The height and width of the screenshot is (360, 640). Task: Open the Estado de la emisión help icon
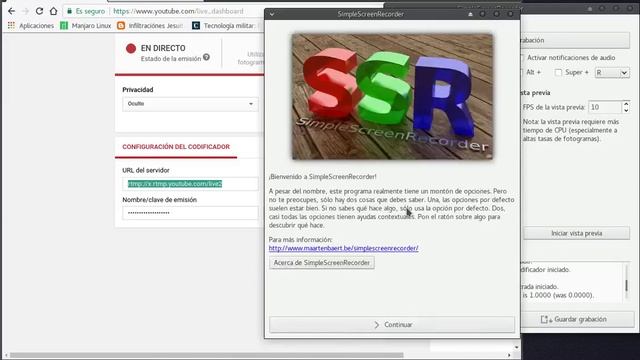207,57
